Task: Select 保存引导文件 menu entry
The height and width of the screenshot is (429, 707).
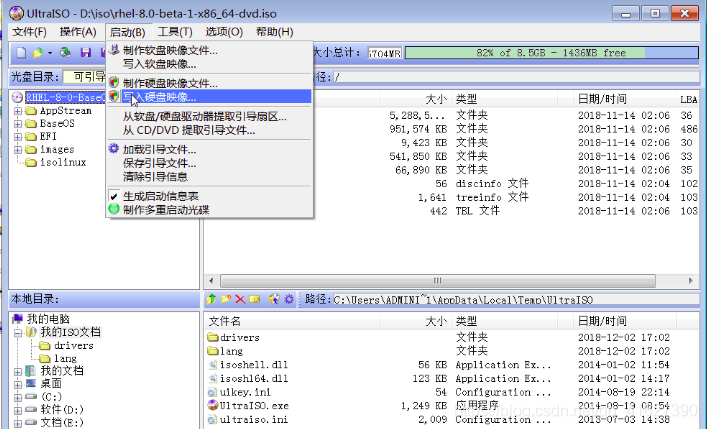Action: 210,163
